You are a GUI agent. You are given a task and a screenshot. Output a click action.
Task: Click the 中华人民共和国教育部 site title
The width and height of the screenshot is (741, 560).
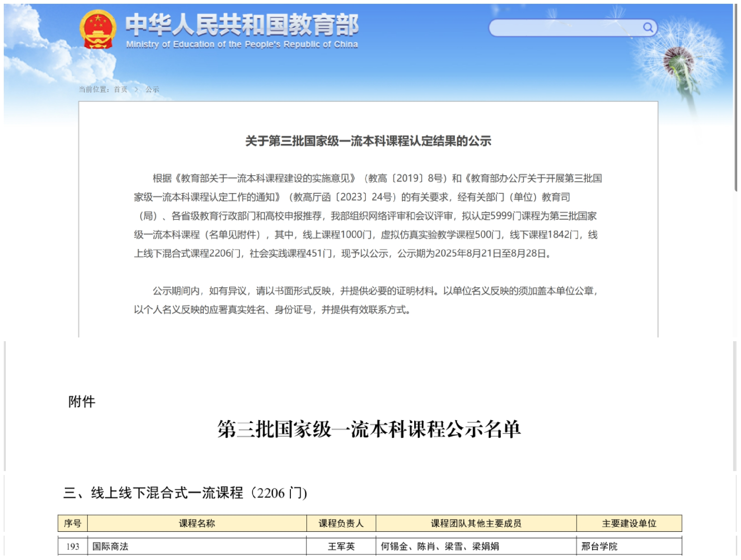pos(242,25)
